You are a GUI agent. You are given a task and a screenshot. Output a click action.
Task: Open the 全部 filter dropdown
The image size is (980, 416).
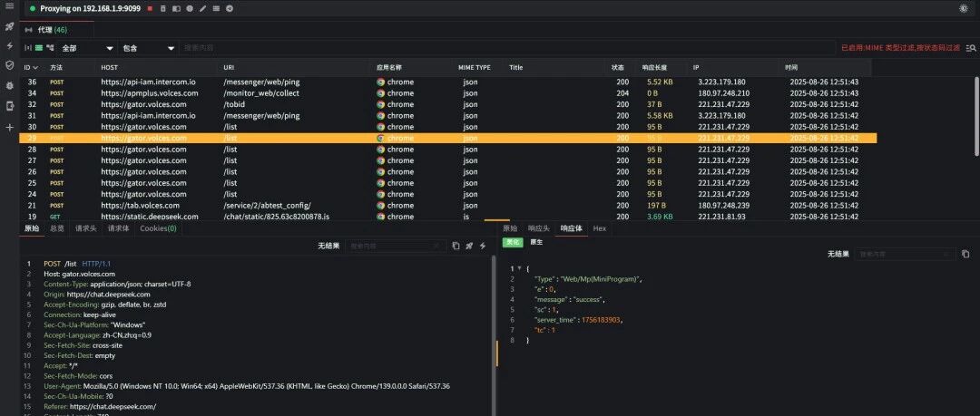tap(86, 48)
